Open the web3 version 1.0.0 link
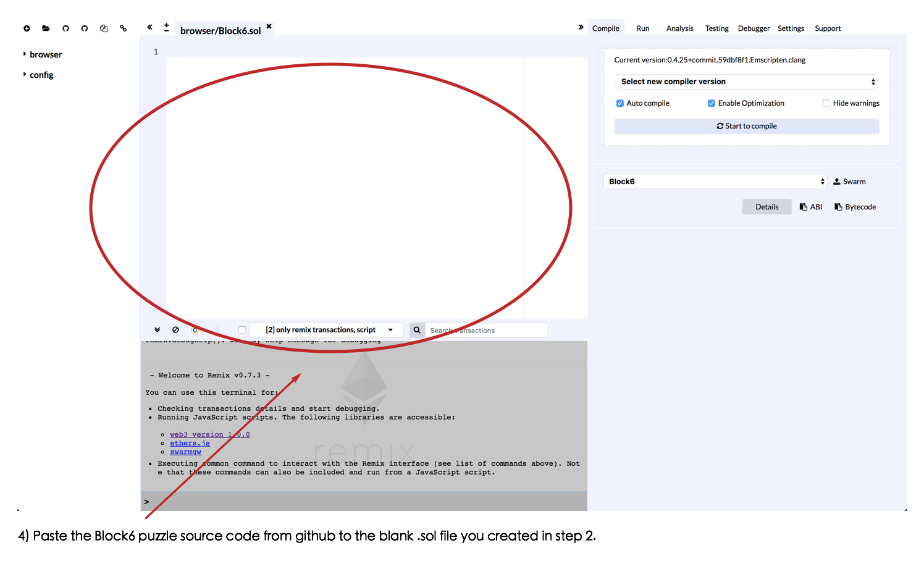924x561 pixels. coord(210,434)
